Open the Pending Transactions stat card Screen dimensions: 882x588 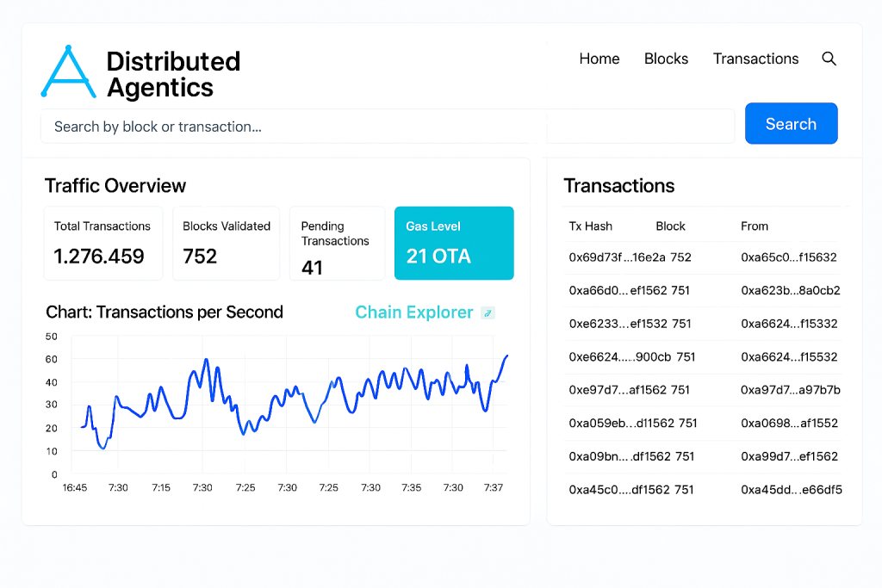click(x=337, y=244)
